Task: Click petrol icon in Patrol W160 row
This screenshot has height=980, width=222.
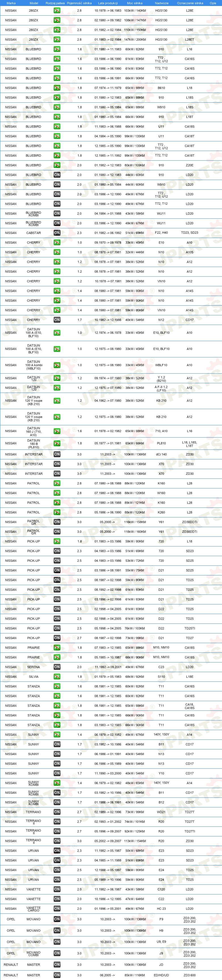Action: coord(57,493)
